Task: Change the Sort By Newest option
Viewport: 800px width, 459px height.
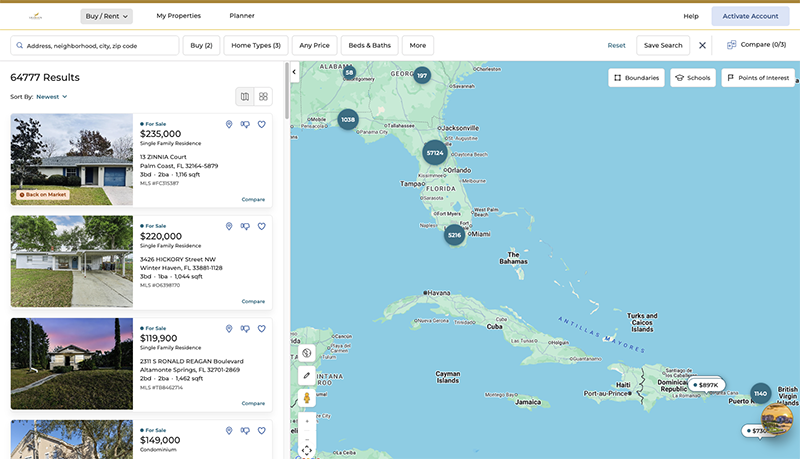Action: pos(52,97)
